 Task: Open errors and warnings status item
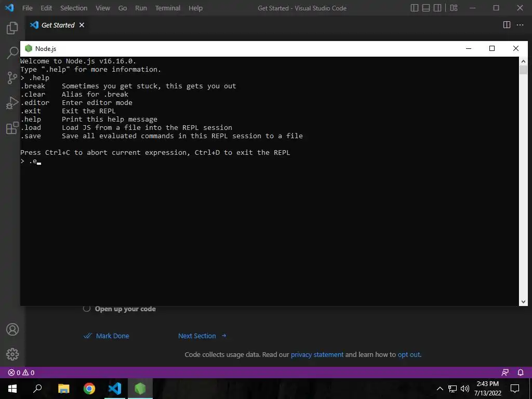click(x=21, y=373)
